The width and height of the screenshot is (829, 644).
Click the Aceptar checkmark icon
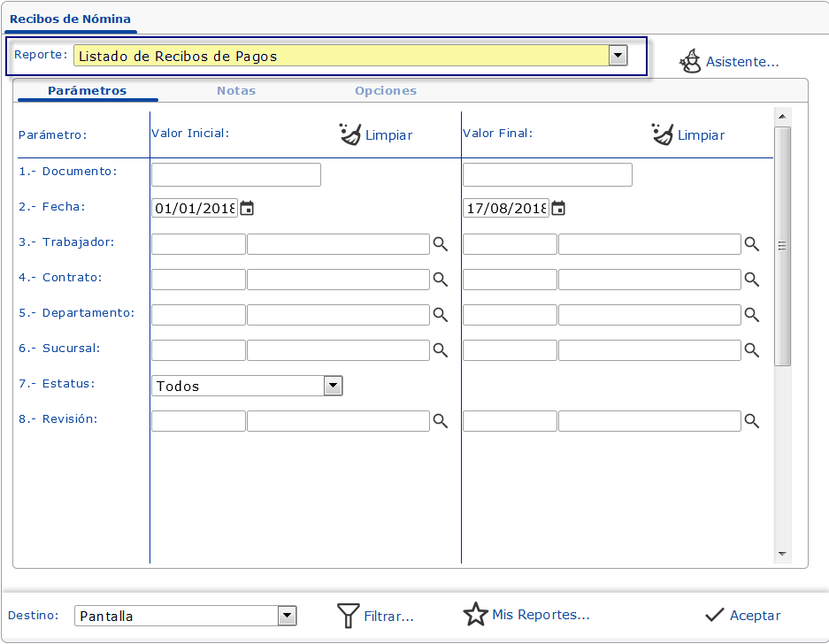pyautogui.click(x=714, y=615)
